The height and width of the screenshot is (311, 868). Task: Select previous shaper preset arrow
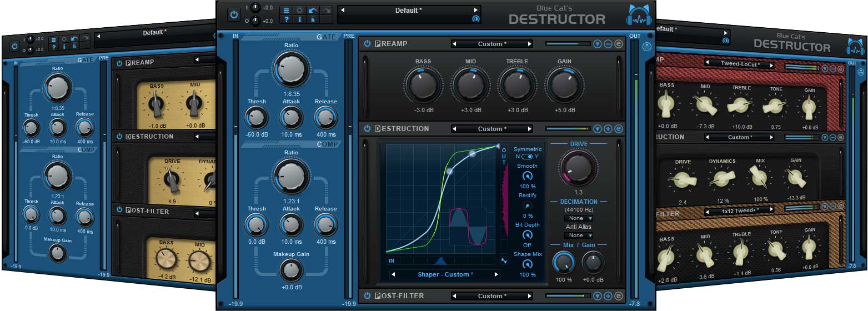[394, 274]
